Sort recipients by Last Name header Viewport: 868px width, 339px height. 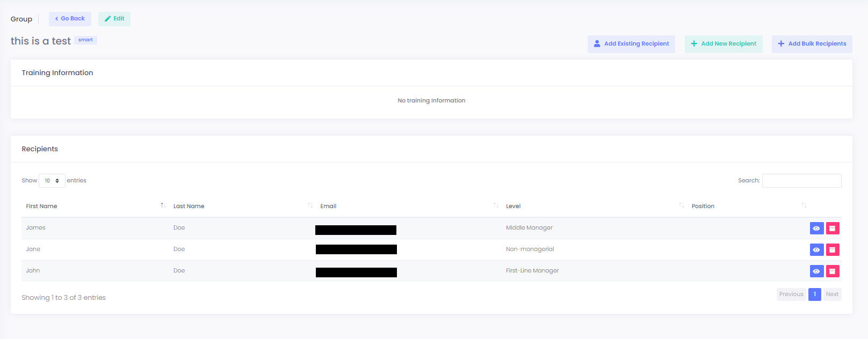[189, 206]
